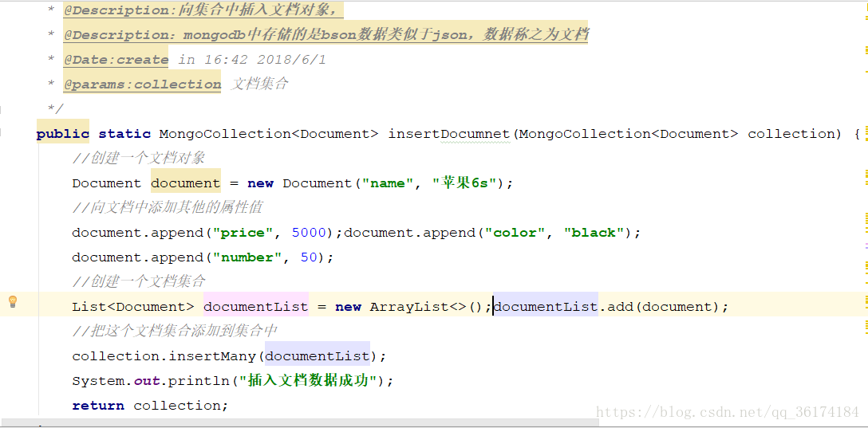Click the "苹果6s" string literal
The height and width of the screenshot is (428, 868).
[x=464, y=183]
